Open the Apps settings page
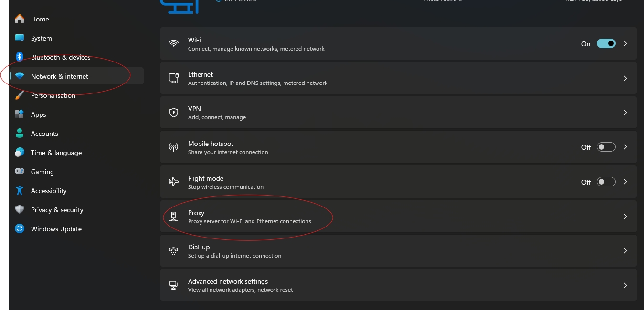644x310 pixels. pos(38,114)
